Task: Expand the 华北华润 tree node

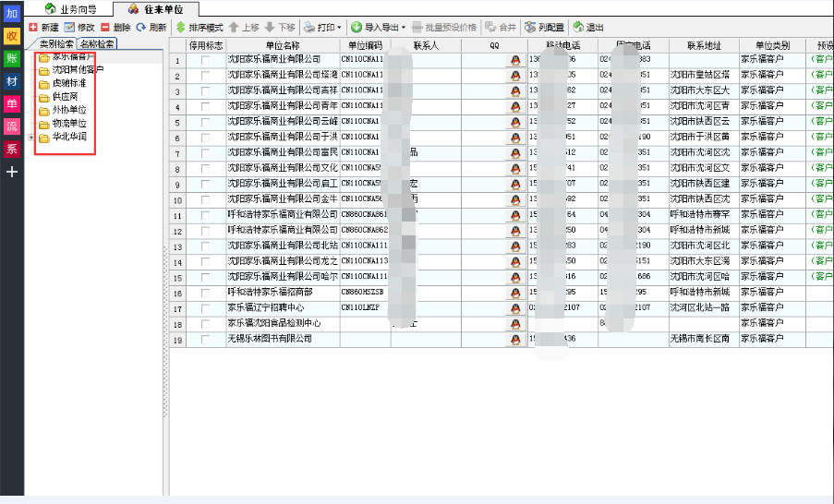Action: click(x=33, y=138)
